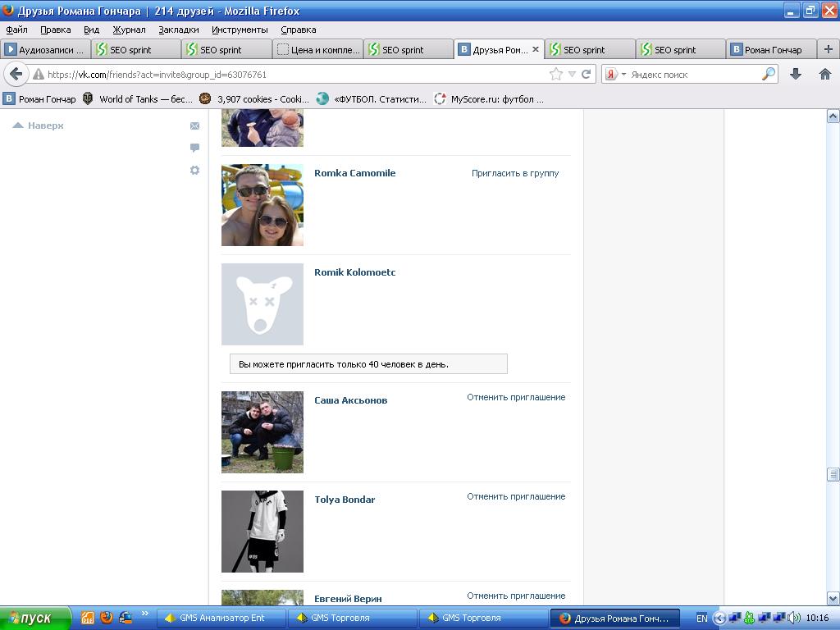Open the Файл menu
This screenshot has height=630, width=840.
17,30
